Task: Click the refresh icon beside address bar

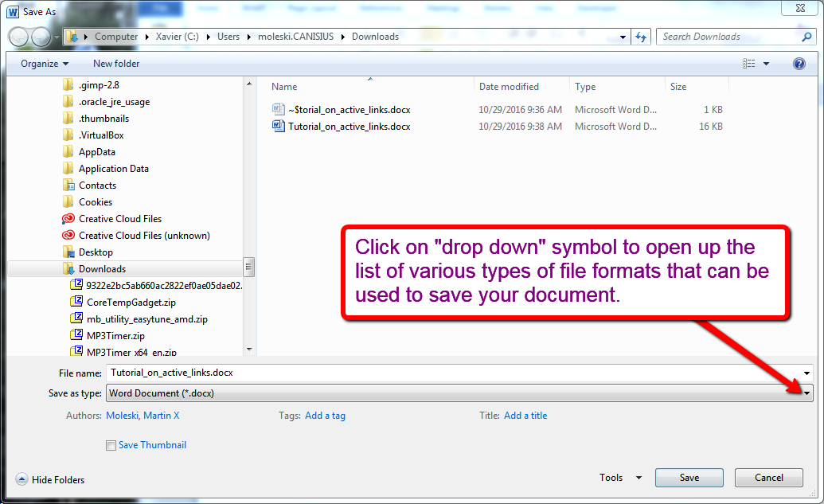Action: pyautogui.click(x=641, y=37)
